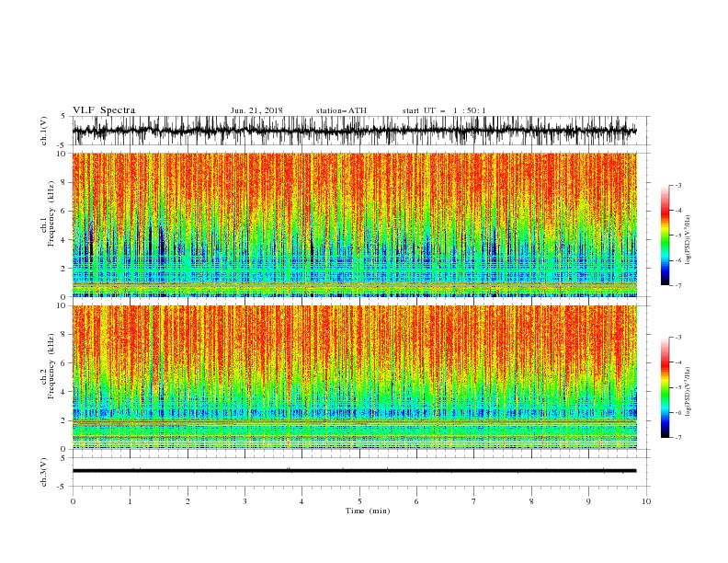Click the -7 label on ch.2 colorbar
The width and height of the screenshot is (728, 563).
678,438
